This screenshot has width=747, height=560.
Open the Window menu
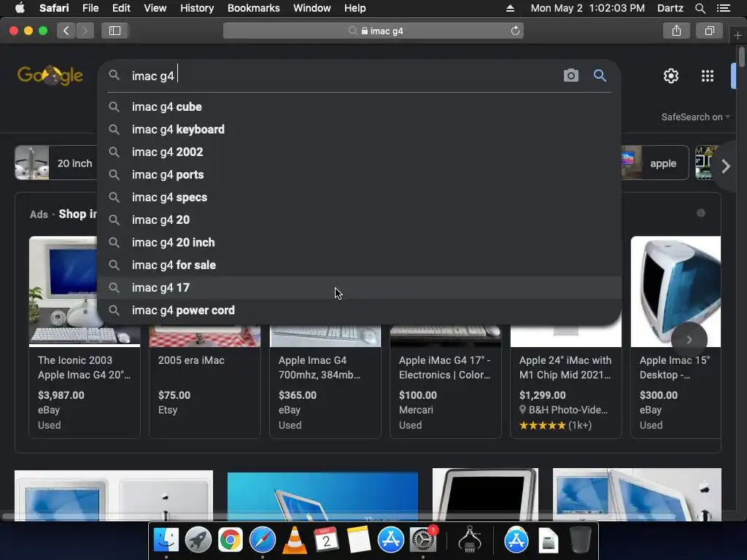311,8
